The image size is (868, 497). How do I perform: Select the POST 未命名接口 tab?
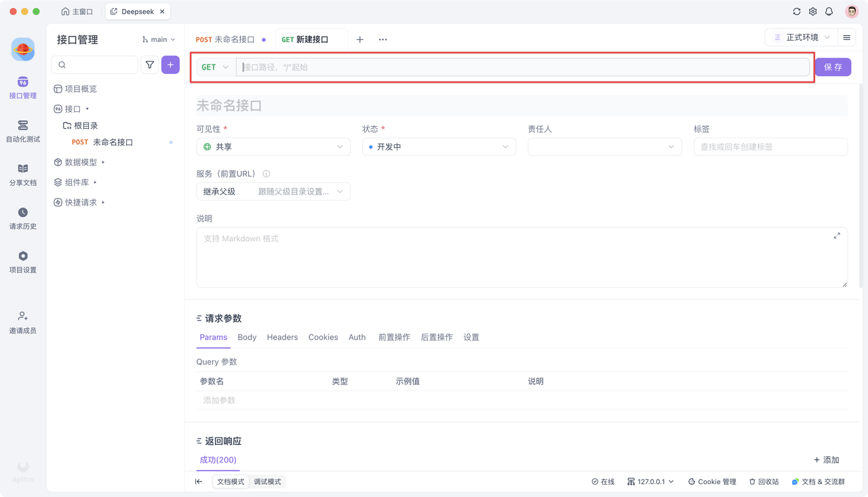coord(230,39)
